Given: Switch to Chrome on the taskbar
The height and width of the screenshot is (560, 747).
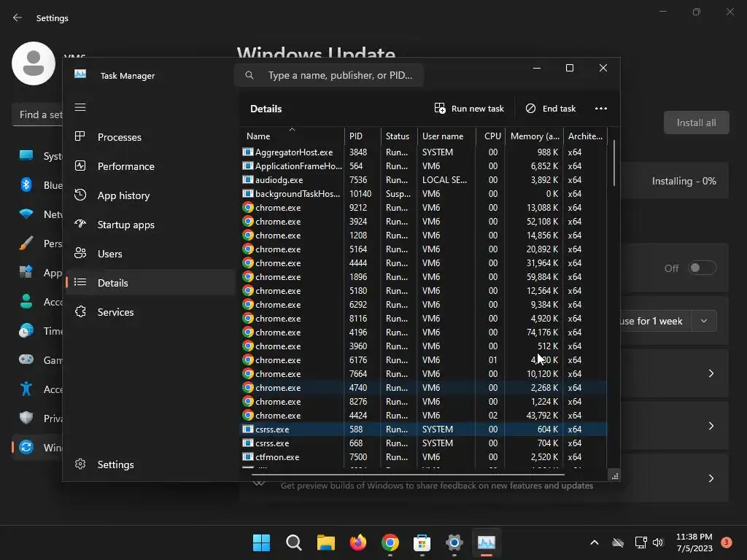Looking at the screenshot, I should pos(390,542).
